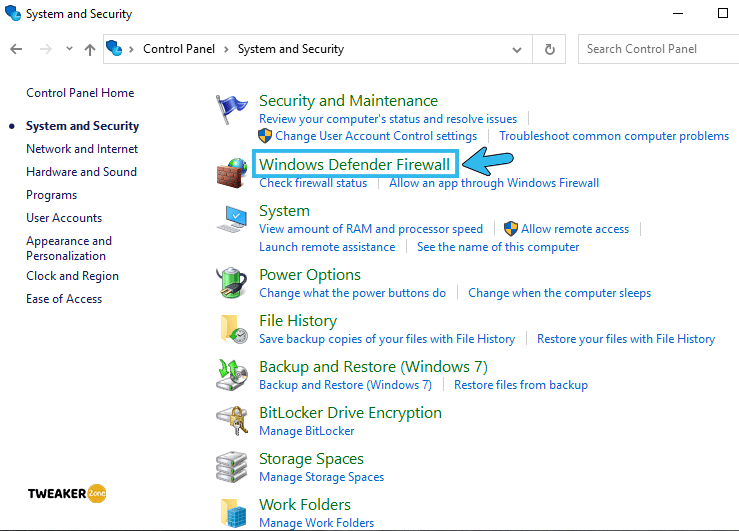Click the System computer monitor icon
This screenshot has width=739, height=531.
tap(231, 219)
